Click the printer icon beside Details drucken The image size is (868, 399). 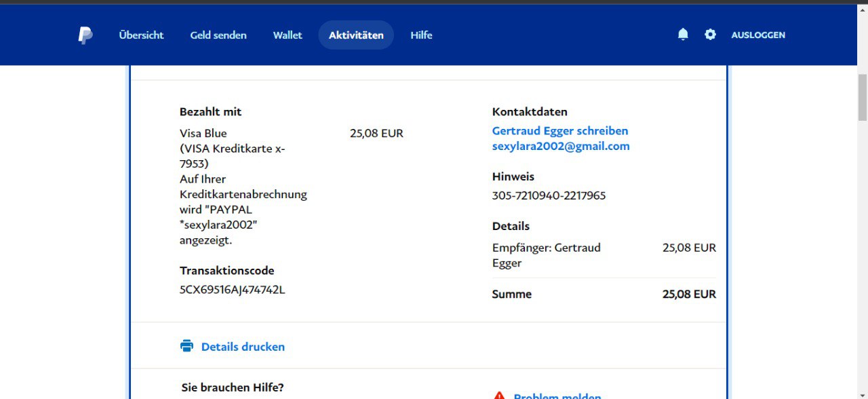point(186,346)
